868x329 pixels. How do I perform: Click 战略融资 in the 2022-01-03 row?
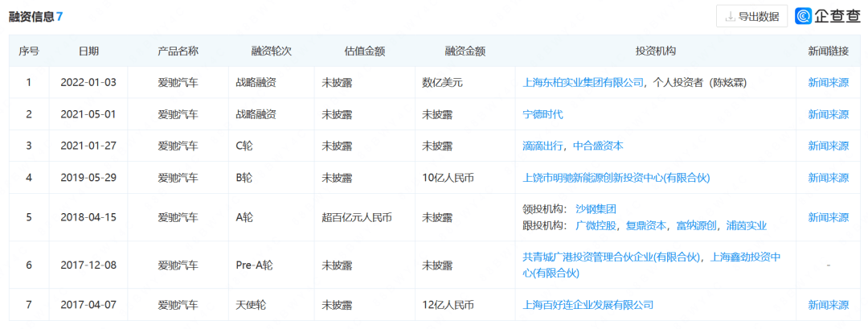256,83
